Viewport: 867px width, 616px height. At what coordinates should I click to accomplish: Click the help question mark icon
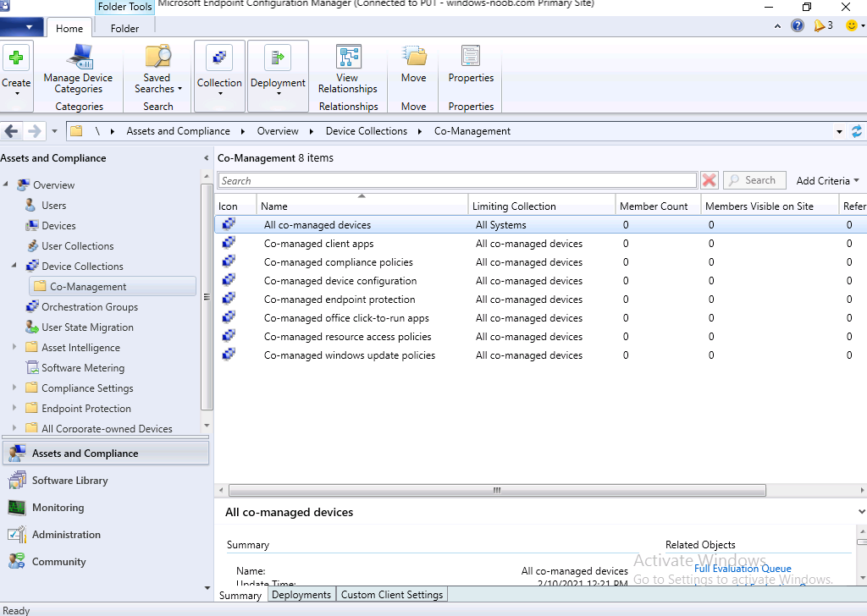[x=798, y=25]
